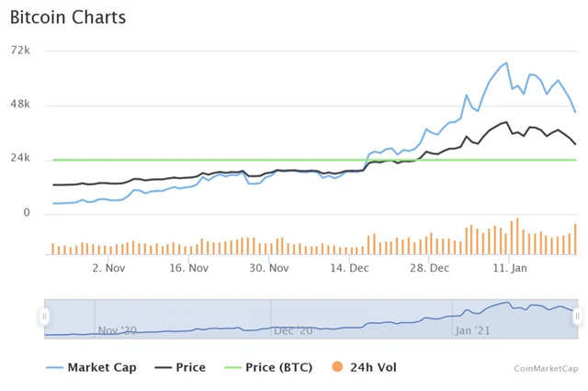Click the Bitcoin Charts title
This screenshot has width=588, height=391.
(x=66, y=17)
